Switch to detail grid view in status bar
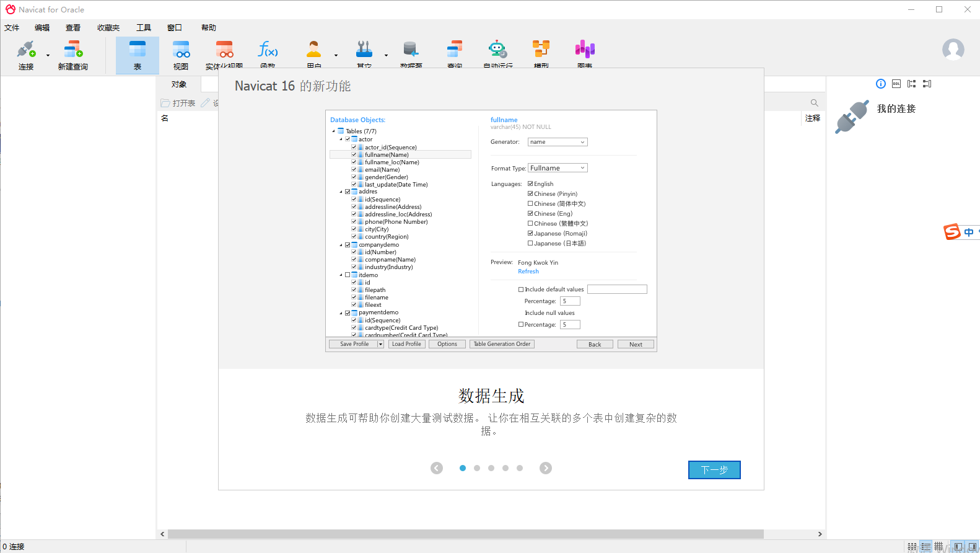This screenshot has width=980, height=553. (x=939, y=547)
